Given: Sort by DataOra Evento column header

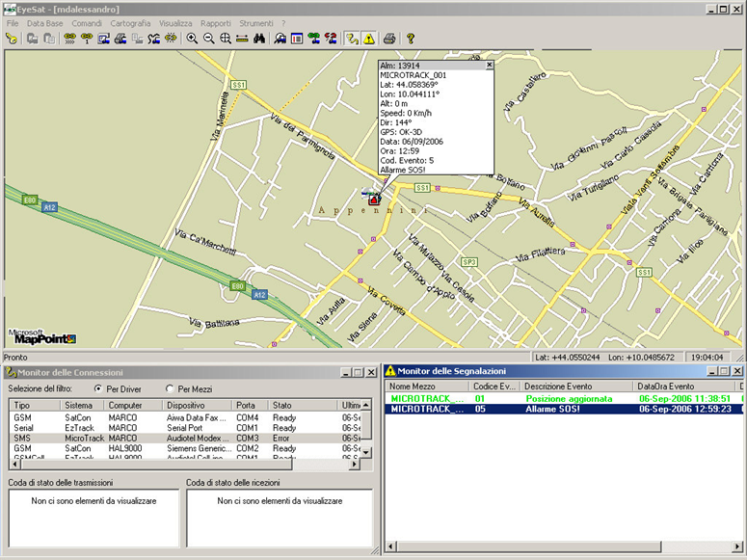Looking at the screenshot, I should point(684,387).
